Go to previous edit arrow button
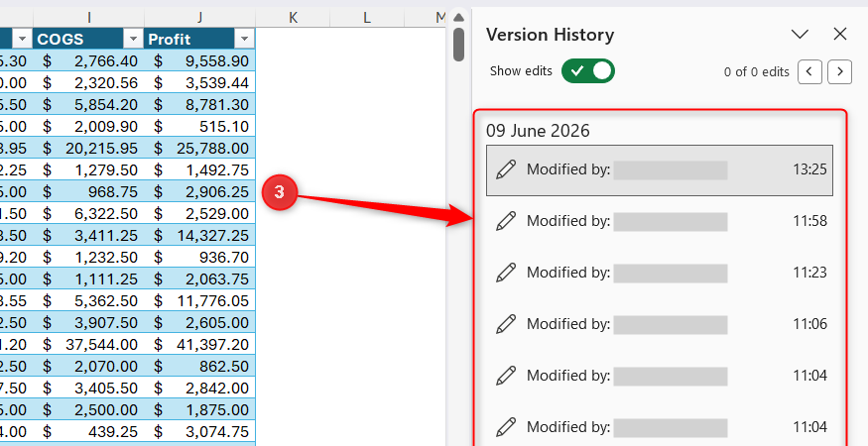The width and height of the screenshot is (868, 446). coord(809,72)
